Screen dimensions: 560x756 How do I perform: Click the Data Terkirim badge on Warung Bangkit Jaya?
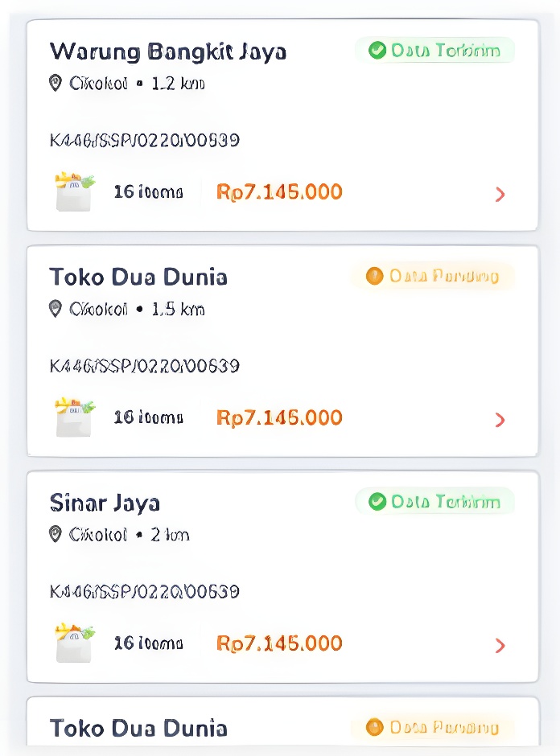(x=434, y=51)
